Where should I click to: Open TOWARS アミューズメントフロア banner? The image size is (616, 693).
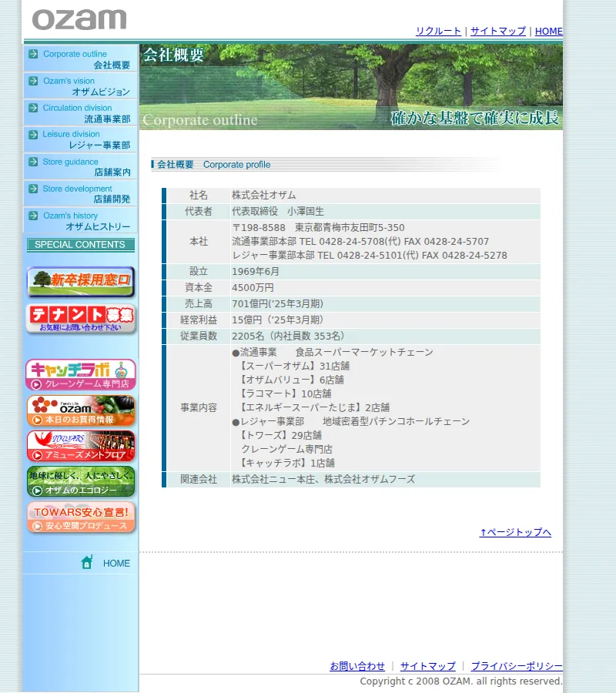80,446
